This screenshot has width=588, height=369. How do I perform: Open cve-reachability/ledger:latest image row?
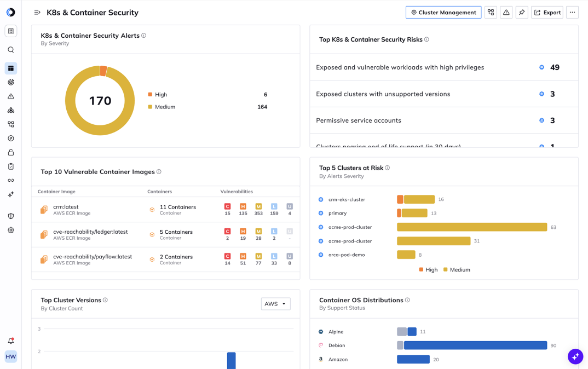(166, 235)
